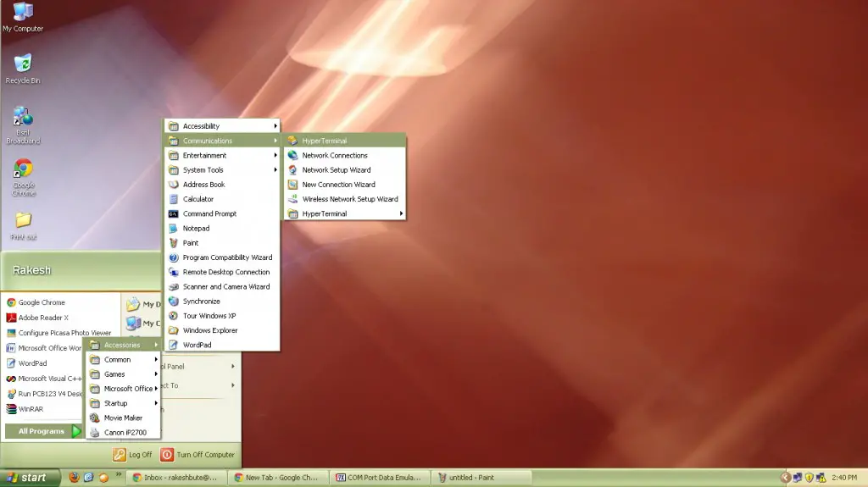The height and width of the screenshot is (487, 868).
Task: Launch the Wireless Network Setup Wizard
Action: 344,199
